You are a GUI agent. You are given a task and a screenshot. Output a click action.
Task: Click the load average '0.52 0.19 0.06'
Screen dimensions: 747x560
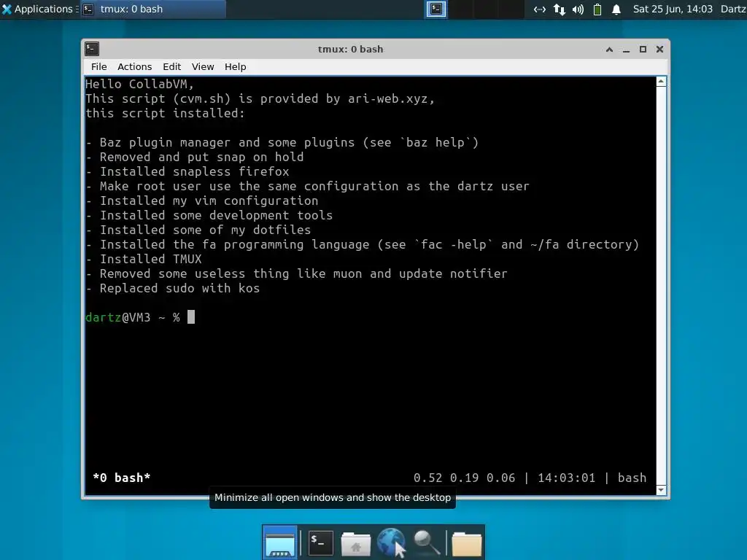[x=464, y=478]
